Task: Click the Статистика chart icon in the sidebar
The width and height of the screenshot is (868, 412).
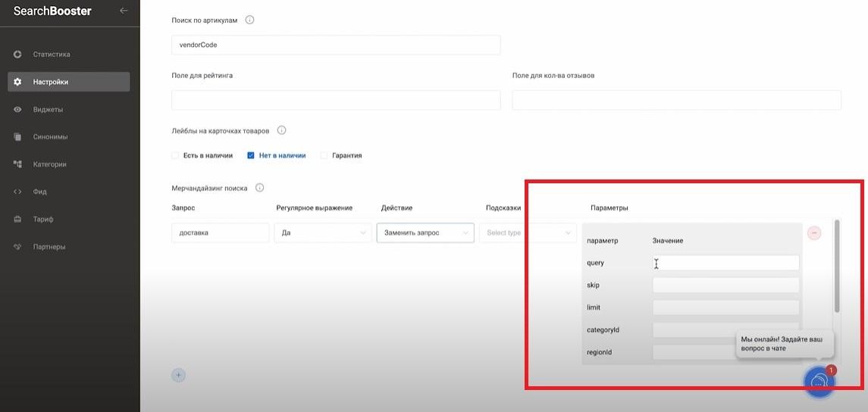Action: 17,55
